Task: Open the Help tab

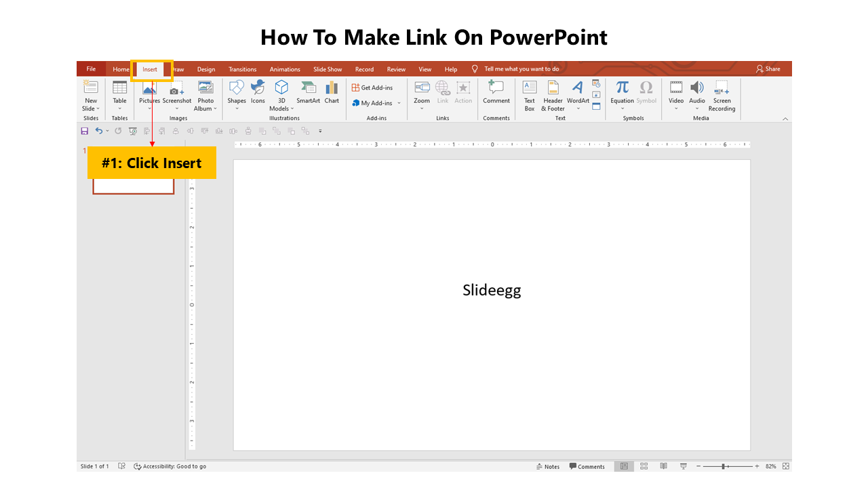Action: (x=451, y=69)
